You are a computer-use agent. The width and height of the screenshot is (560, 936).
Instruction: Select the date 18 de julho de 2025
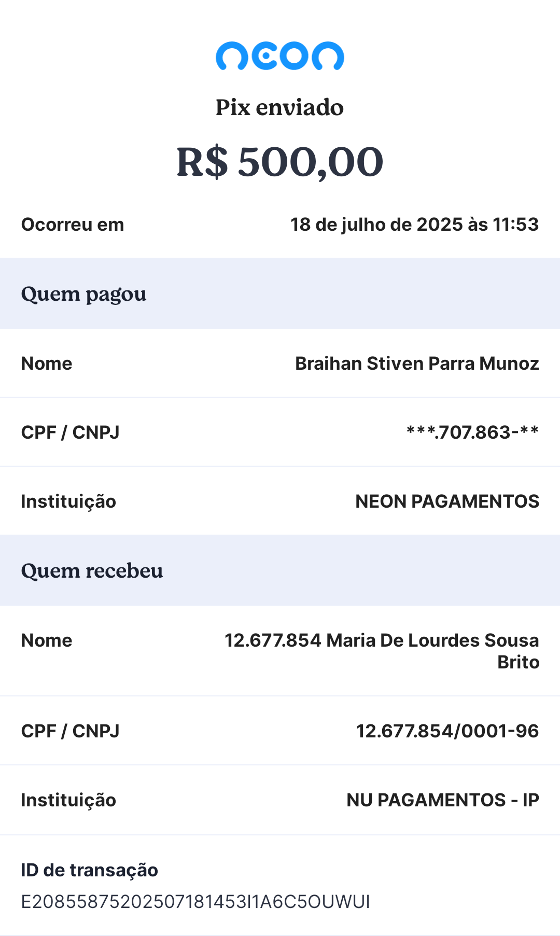[414, 225]
